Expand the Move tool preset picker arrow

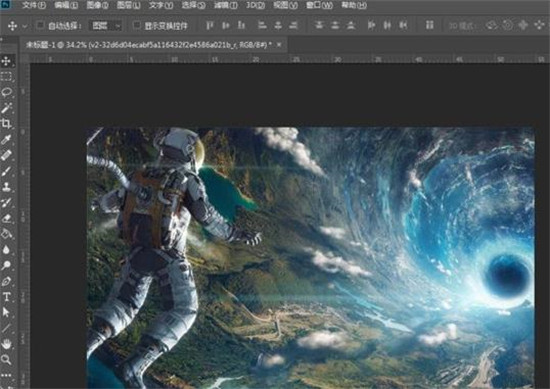point(25,26)
